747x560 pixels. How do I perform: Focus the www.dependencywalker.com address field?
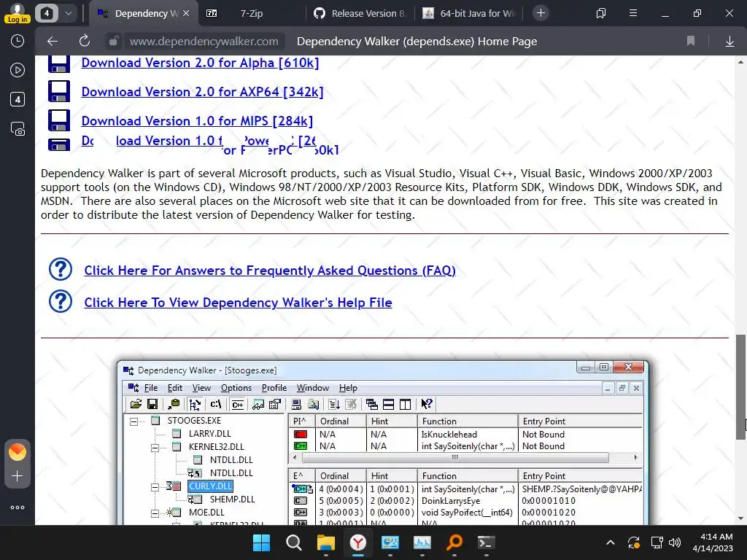pyautogui.click(x=204, y=42)
